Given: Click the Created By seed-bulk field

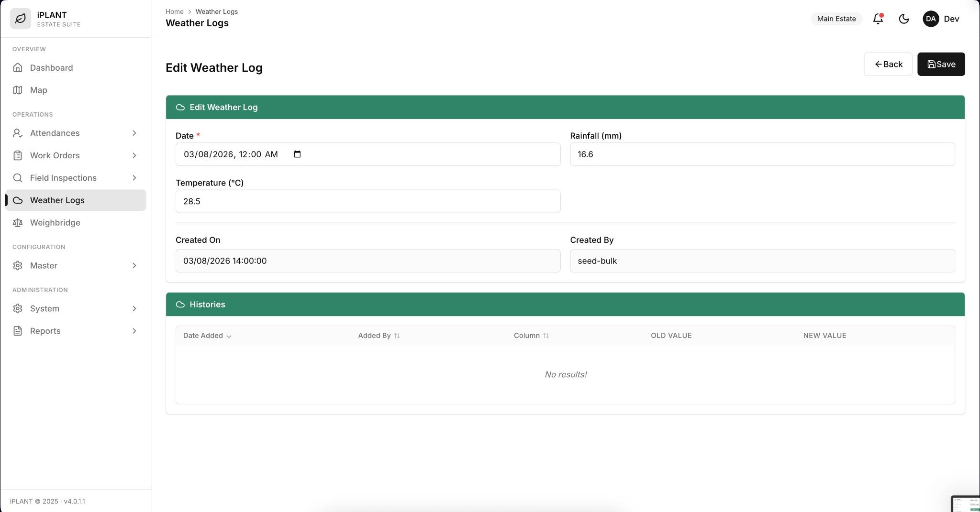Looking at the screenshot, I should (x=762, y=261).
